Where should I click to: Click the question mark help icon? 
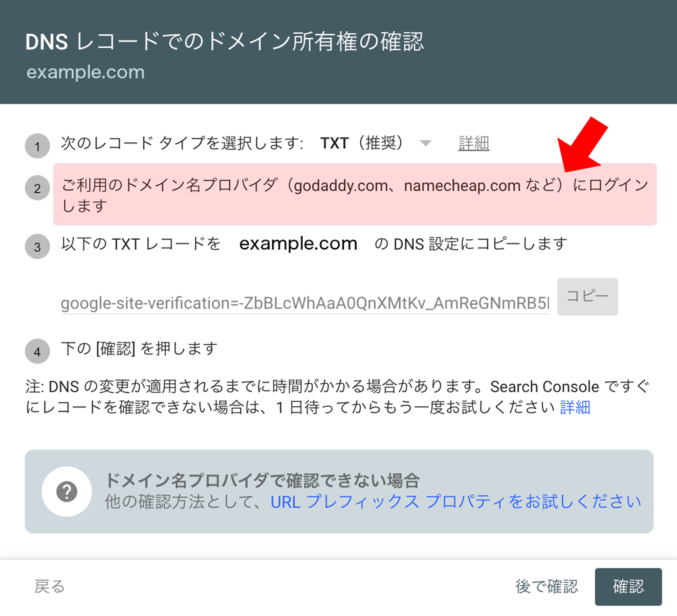[66, 491]
